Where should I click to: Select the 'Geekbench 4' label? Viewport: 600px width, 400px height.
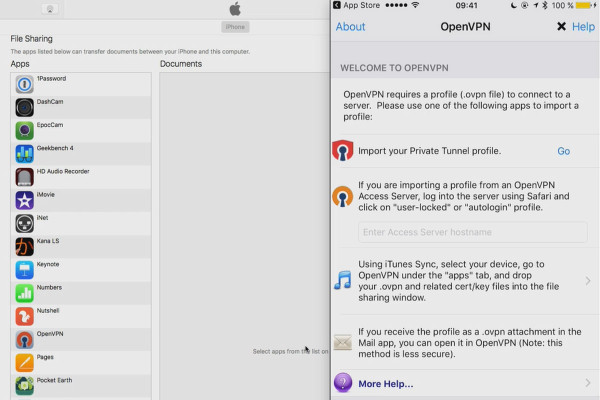click(55, 148)
